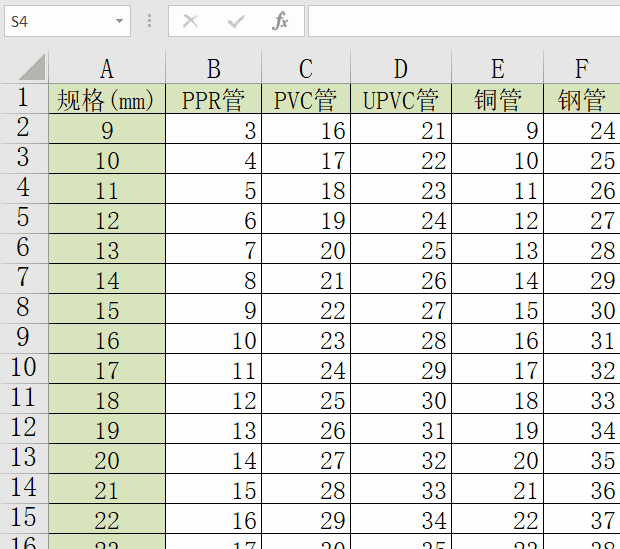Open the Name Box dropdown arrow
This screenshot has width=620, height=549.
point(119,21)
